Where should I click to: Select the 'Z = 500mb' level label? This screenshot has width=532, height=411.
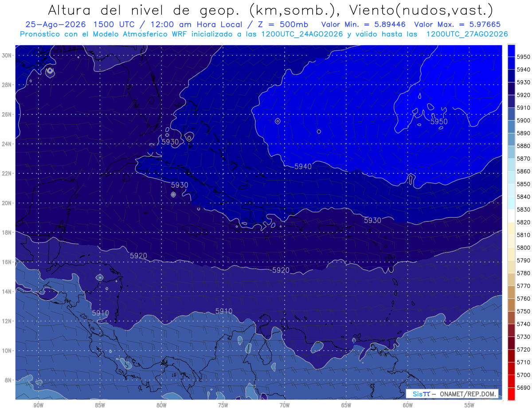point(283,25)
